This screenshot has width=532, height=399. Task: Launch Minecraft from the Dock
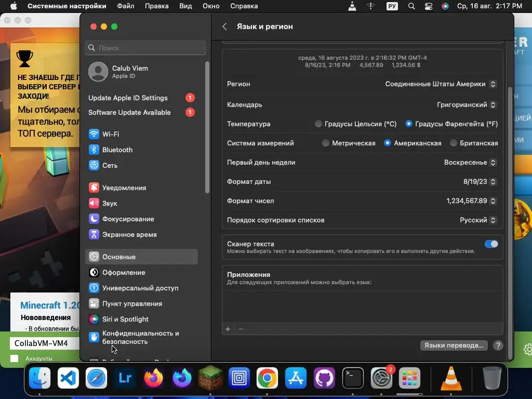point(210,378)
